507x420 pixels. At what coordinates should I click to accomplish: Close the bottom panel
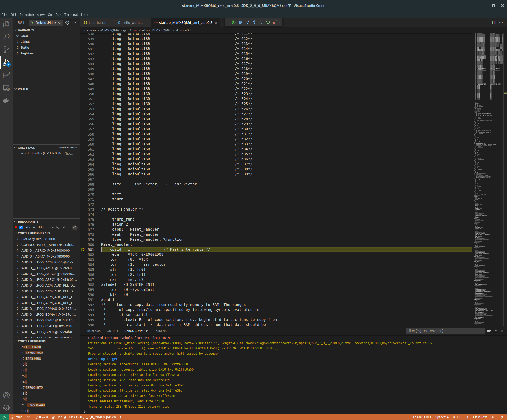tap(502, 331)
